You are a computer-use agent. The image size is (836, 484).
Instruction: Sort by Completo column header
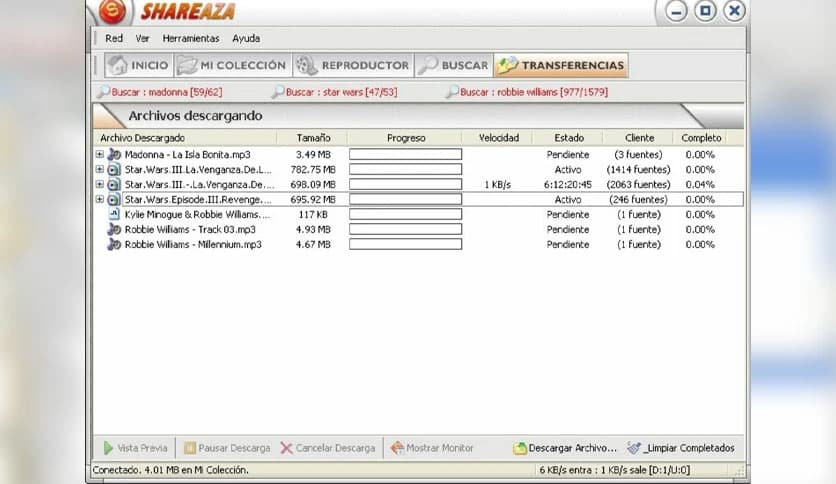coord(701,138)
